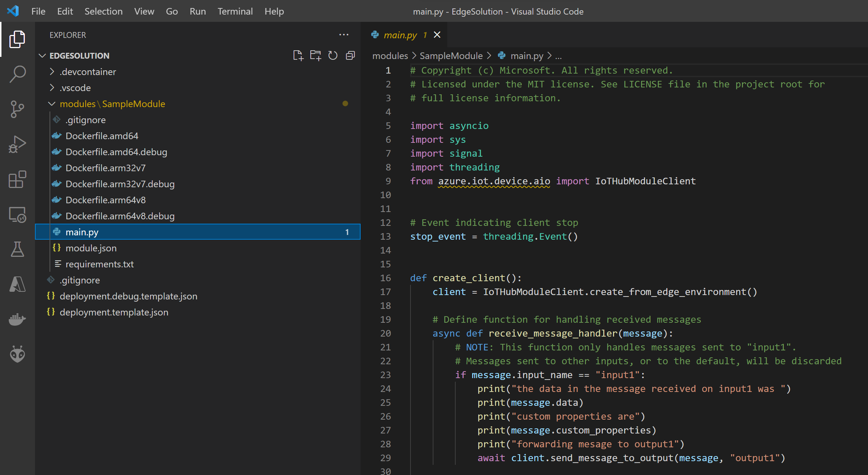
Task: Open the PlatformIO alien icon view
Action: click(17, 354)
